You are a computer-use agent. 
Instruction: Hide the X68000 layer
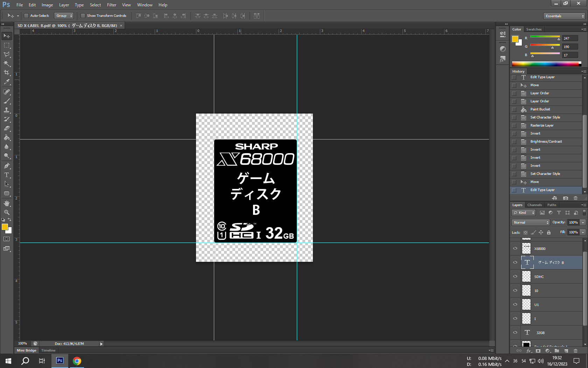point(515,248)
